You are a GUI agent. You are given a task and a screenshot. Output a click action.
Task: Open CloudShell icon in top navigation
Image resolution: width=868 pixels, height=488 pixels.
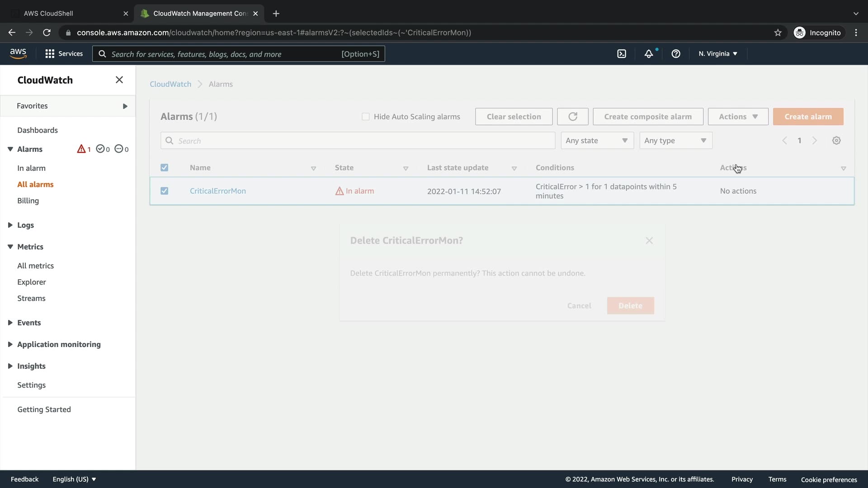622,54
